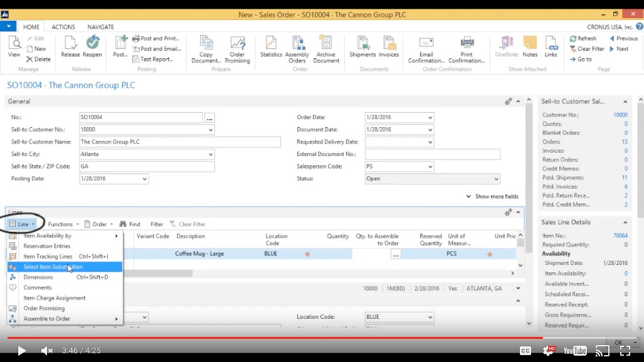Viewport: 644px width, 362px height.
Task: Expand Show more fields
Action: (x=492, y=196)
